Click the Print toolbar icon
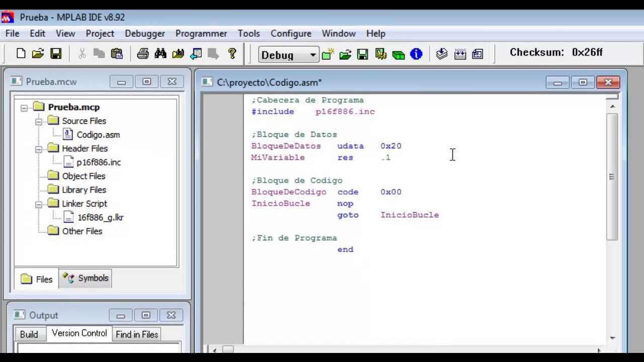 [143, 53]
